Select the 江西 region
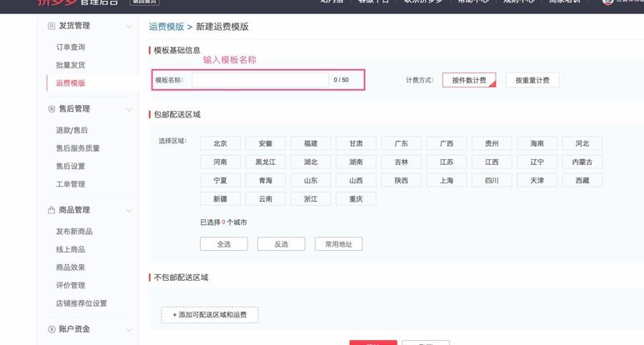The image size is (644, 345). 492,162
